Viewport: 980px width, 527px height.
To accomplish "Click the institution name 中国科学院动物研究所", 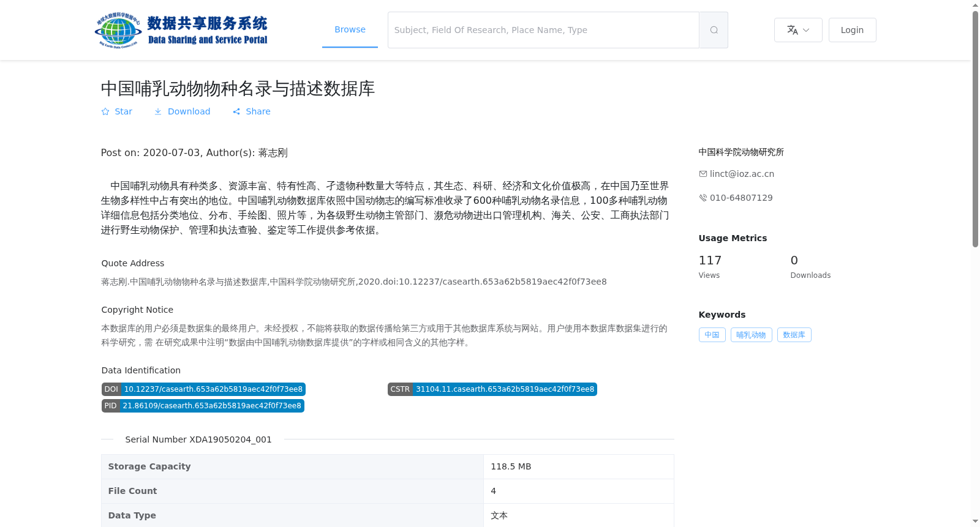I will pos(741,152).
